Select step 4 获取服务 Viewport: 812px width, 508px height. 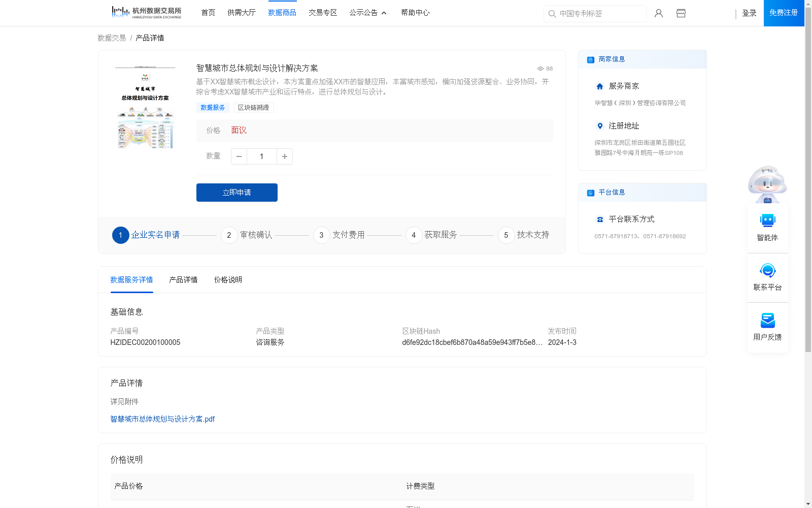pyautogui.click(x=431, y=235)
